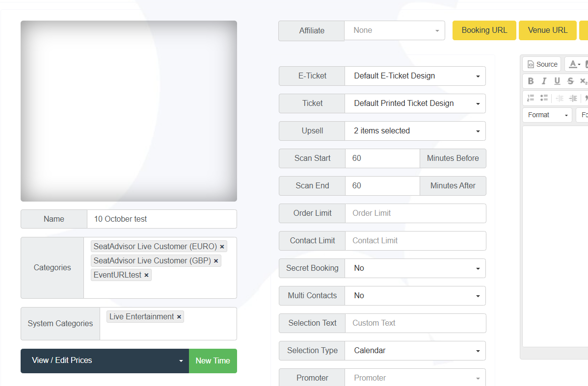Apply italic formatting in the editor
The image size is (588, 386).
pyautogui.click(x=544, y=81)
